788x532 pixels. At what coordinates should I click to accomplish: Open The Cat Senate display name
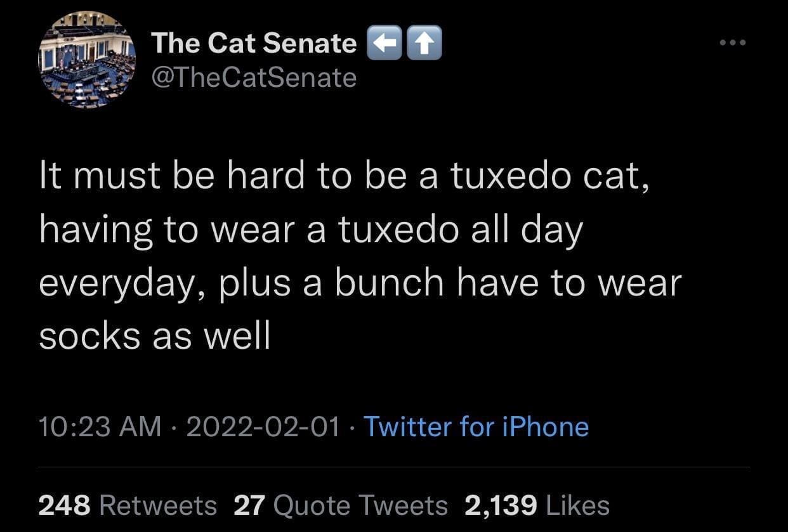pyautogui.click(x=254, y=43)
